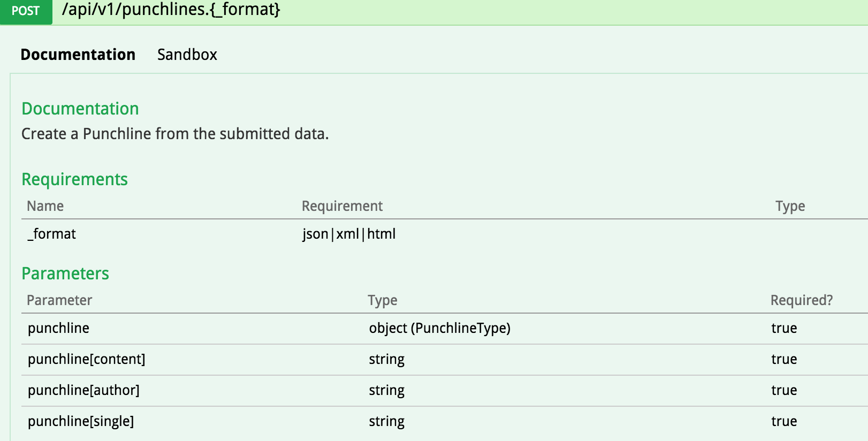868x441 pixels.
Task: Click the Parameters section heading
Action: (65, 273)
